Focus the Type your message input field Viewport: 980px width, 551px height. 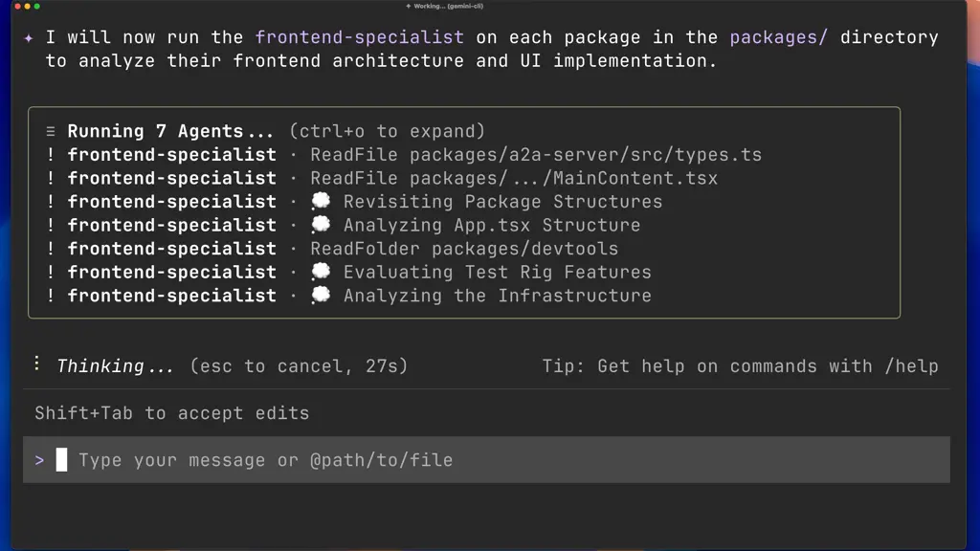pyautogui.click(x=486, y=460)
